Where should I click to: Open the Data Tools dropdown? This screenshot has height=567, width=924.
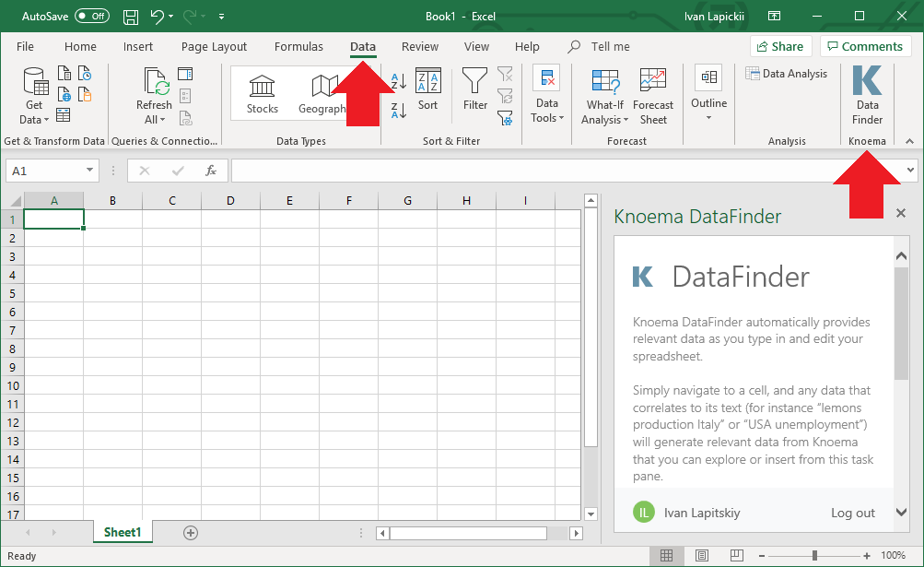pos(547,95)
